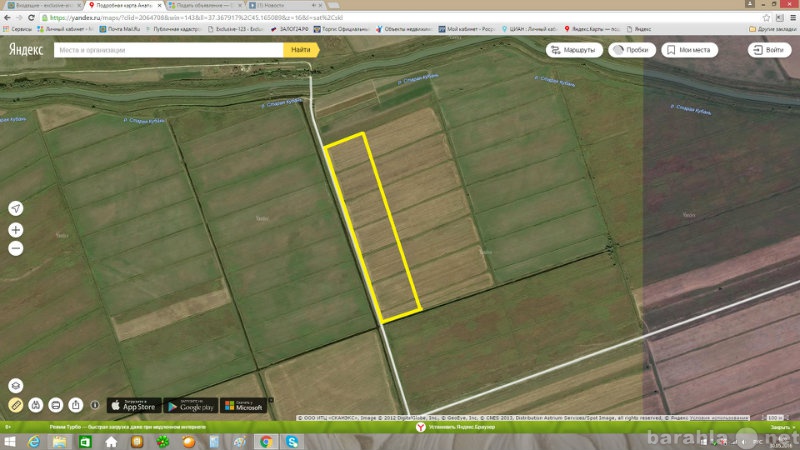Activate the ruler distance tool
The image size is (800, 450).
(x=16, y=405)
